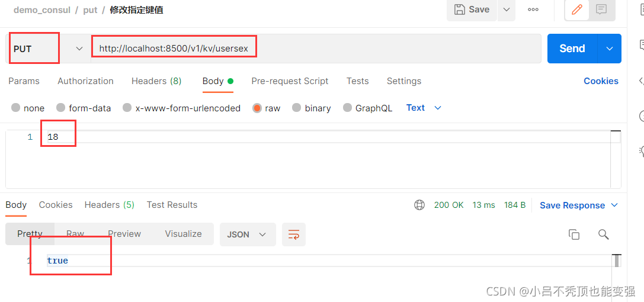The image size is (644, 302).
Task: Switch to the Pretty response view
Action: click(x=30, y=234)
